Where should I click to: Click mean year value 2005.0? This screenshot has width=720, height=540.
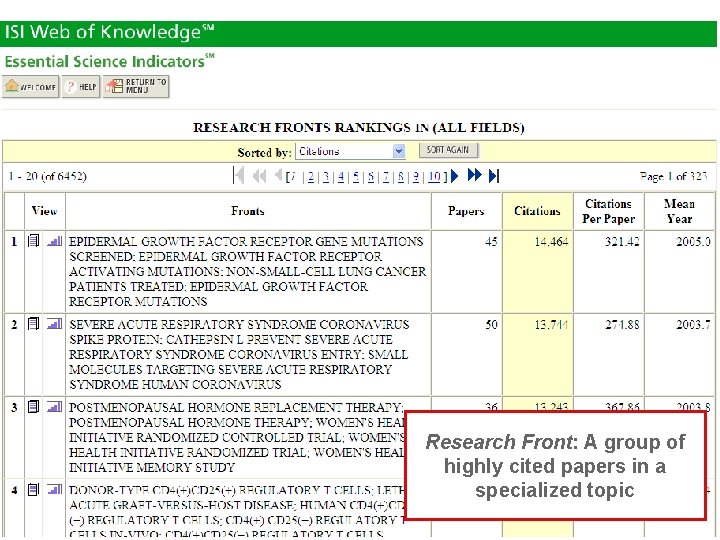[x=693, y=242]
